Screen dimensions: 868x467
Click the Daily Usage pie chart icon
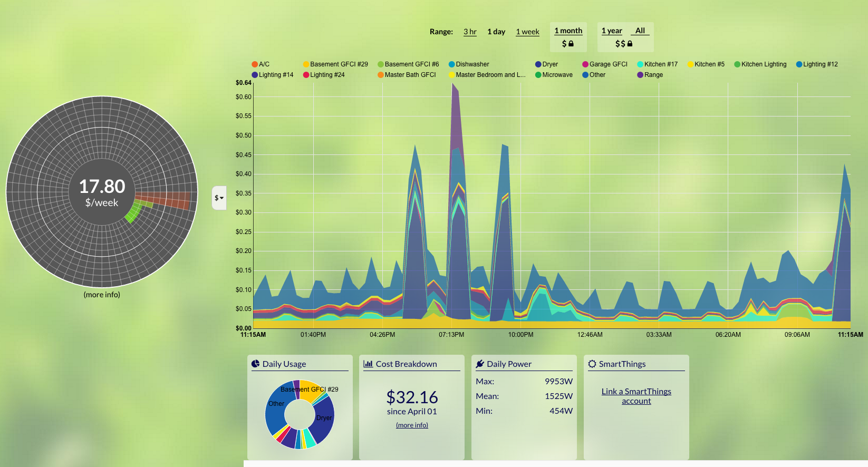pyautogui.click(x=256, y=364)
